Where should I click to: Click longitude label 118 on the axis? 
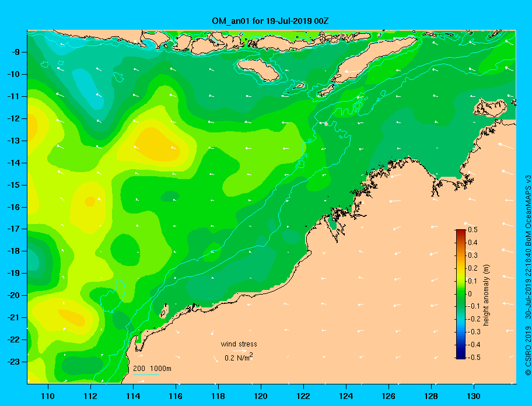(x=218, y=396)
